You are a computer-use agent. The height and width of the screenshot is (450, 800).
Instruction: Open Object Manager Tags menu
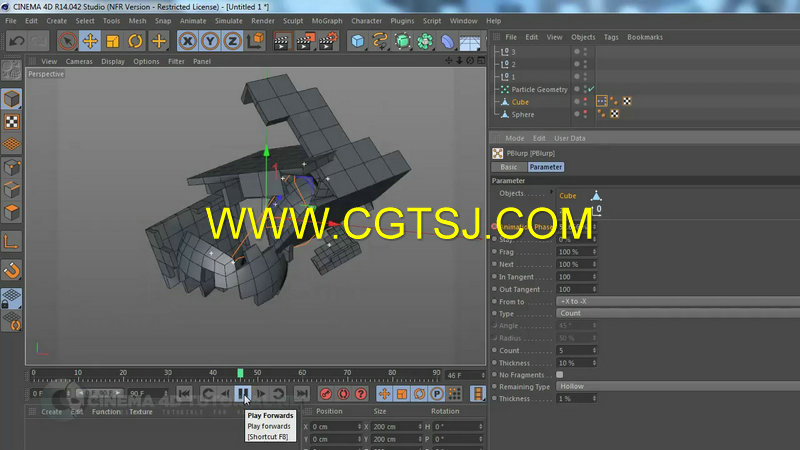(611, 37)
